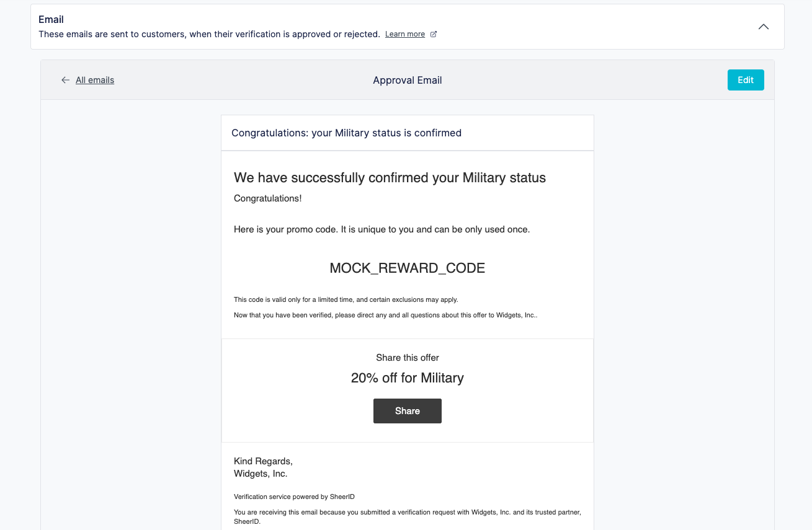Open the Learn more link
The height and width of the screenshot is (530, 812).
point(405,34)
